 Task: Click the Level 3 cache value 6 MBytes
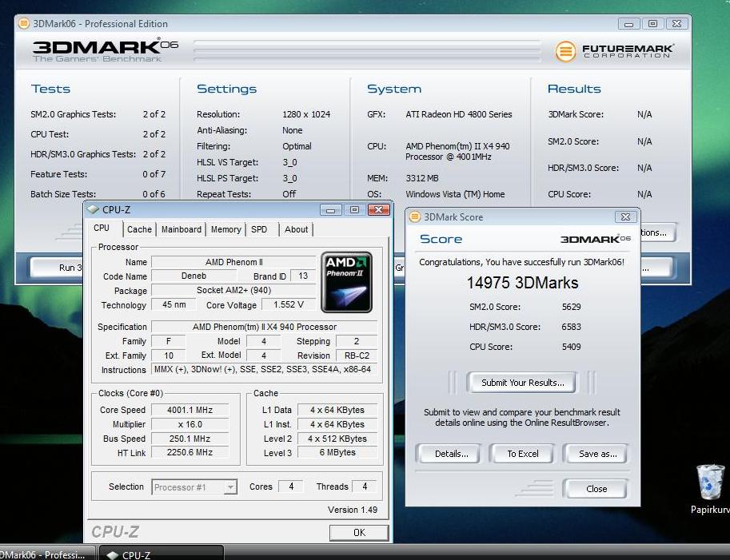click(337, 453)
